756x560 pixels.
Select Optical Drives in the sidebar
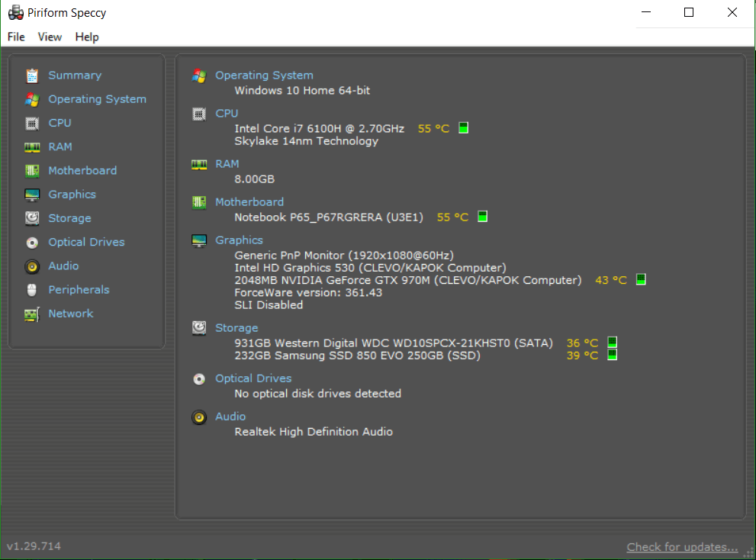click(x=86, y=242)
